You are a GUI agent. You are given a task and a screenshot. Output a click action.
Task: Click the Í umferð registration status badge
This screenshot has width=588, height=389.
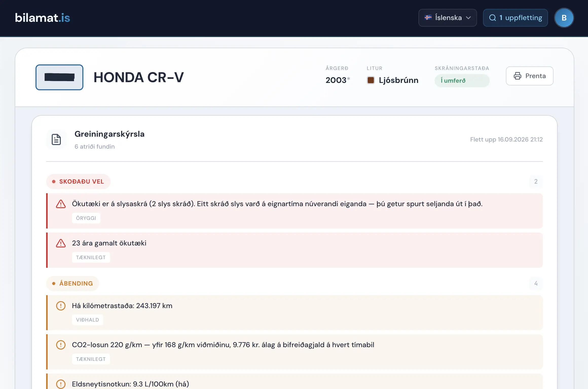[462, 81]
